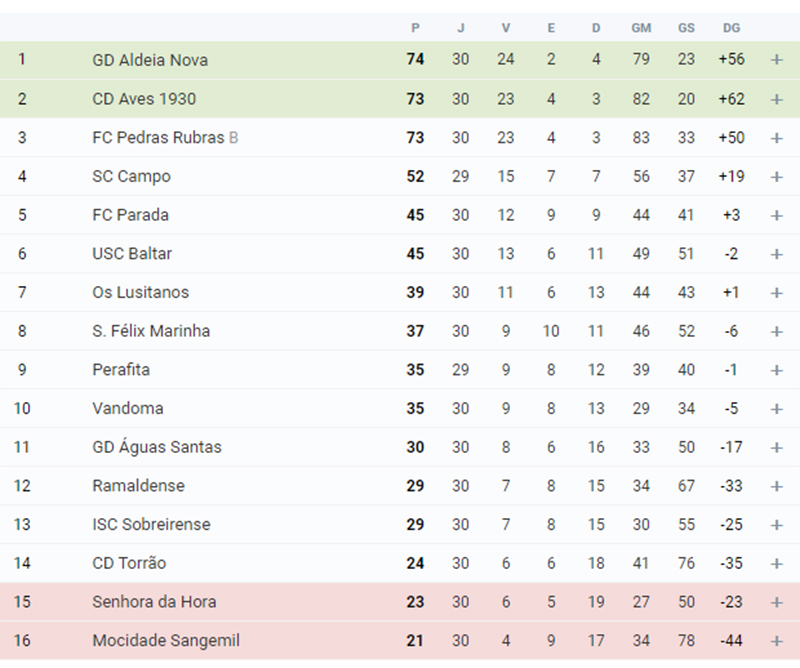800x668 pixels.
Task: Click the plus icon for FC Pedras Rubras B
Action: [x=776, y=138]
